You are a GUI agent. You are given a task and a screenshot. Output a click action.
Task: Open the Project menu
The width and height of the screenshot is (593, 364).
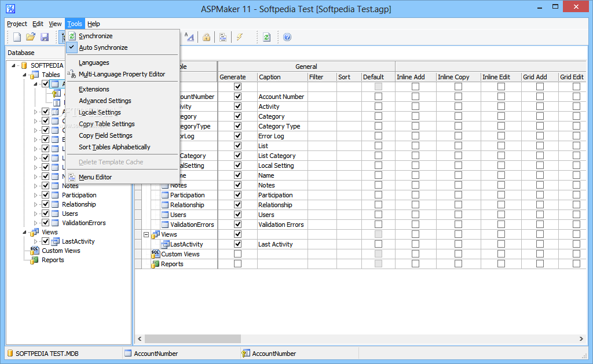(17, 24)
